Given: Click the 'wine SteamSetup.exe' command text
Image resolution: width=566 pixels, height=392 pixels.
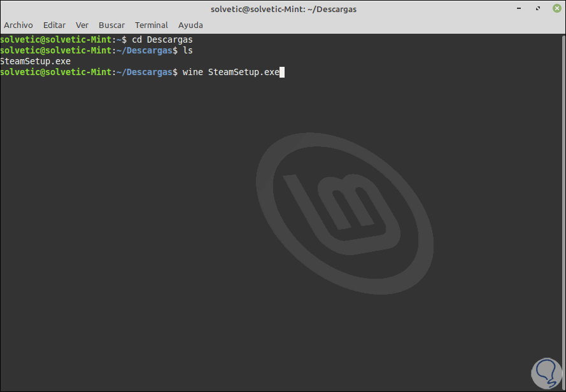Looking at the screenshot, I should [x=231, y=72].
